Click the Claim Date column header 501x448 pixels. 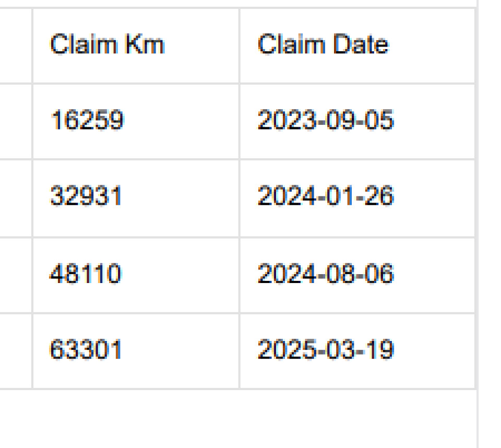click(323, 45)
